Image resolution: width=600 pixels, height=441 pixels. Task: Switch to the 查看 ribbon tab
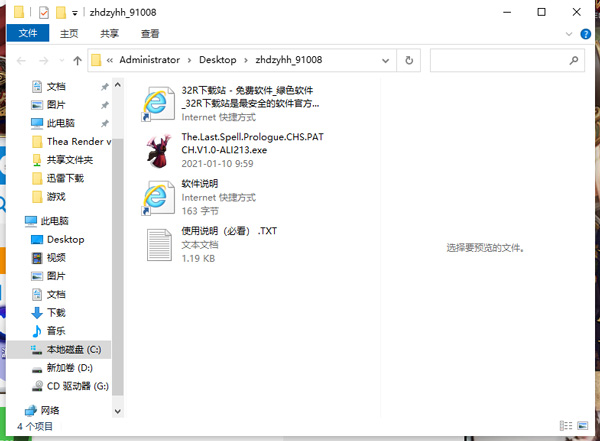tap(150, 34)
